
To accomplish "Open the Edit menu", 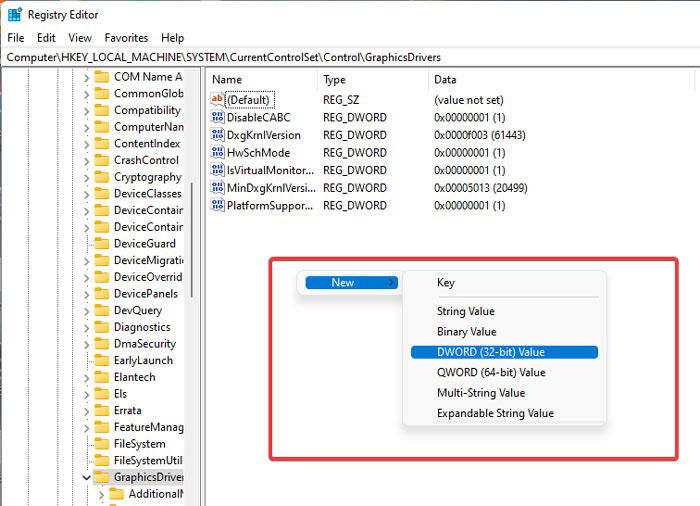I will [x=46, y=38].
